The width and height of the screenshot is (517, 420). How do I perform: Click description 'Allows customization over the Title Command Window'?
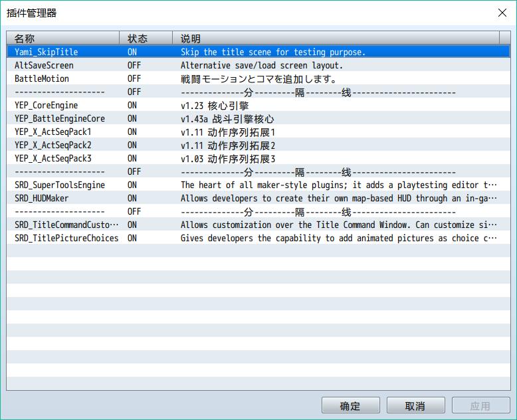[295, 225]
